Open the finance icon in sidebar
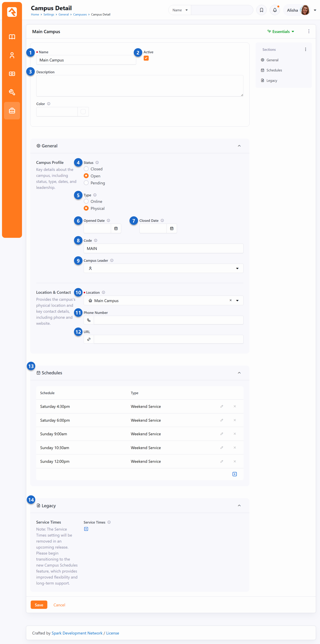 pos(12,74)
